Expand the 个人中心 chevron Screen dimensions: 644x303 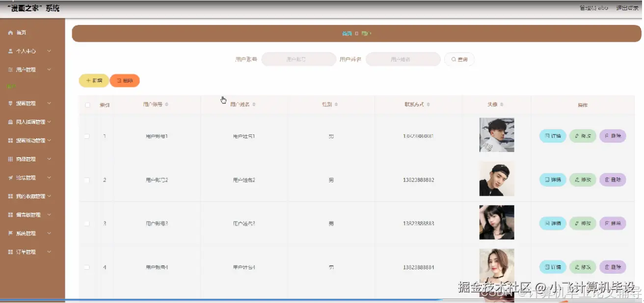49,51
